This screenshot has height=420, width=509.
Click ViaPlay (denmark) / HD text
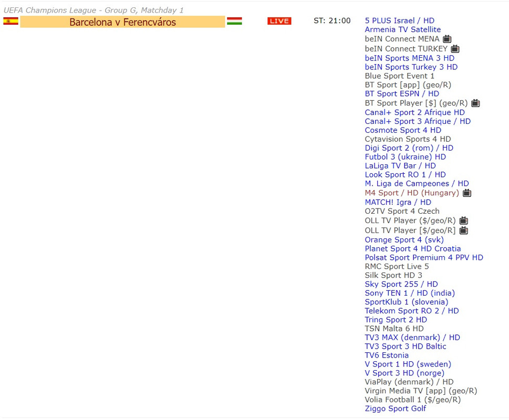pyautogui.click(x=409, y=382)
